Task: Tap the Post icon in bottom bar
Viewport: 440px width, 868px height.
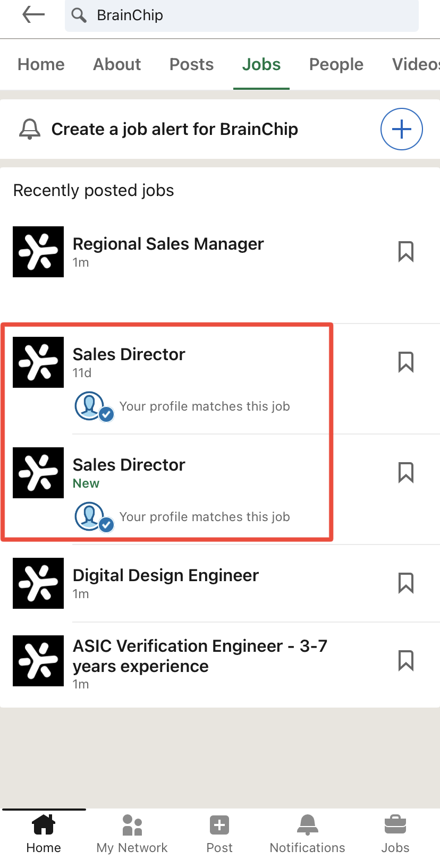Action: point(219,834)
